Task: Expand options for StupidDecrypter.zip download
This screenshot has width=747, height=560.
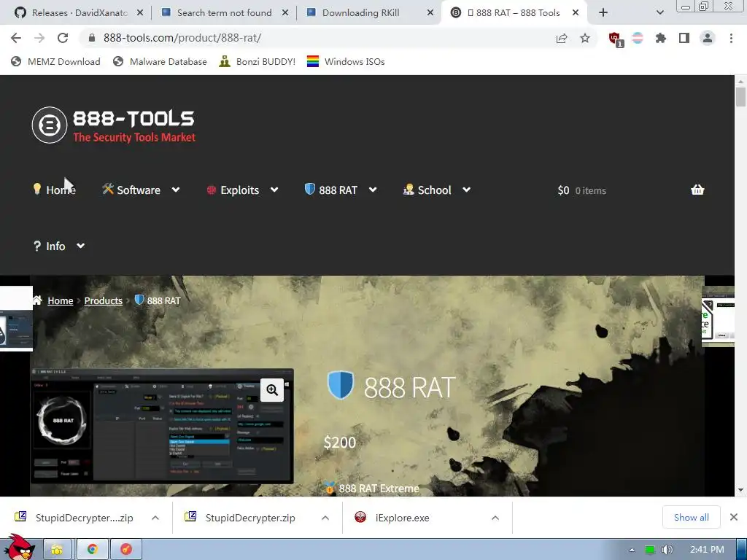Action: pyautogui.click(x=325, y=518)
